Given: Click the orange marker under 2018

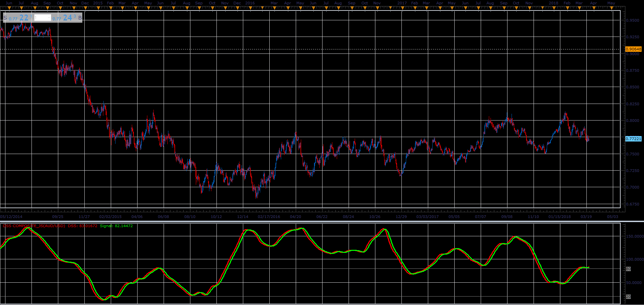Looking at the screenshot, I should (554, 8).
